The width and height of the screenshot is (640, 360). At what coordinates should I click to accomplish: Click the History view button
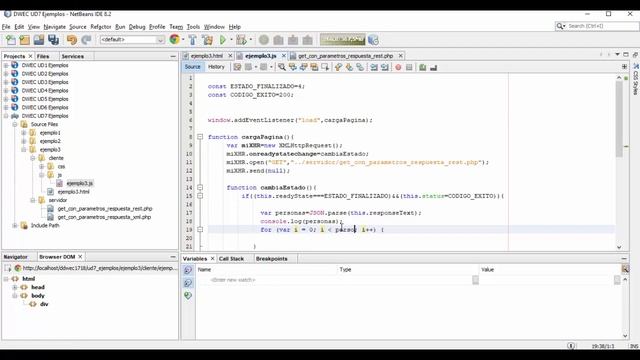pyautogui.click(x=216, y=67)
